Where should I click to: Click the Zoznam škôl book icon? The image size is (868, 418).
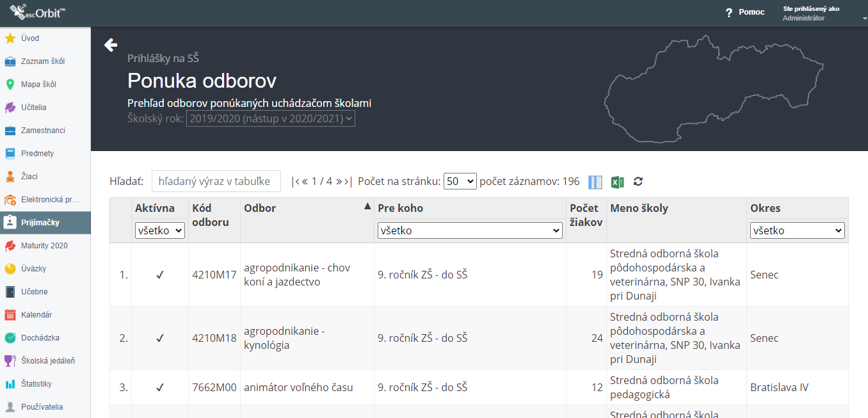click(x=10, y=61)
